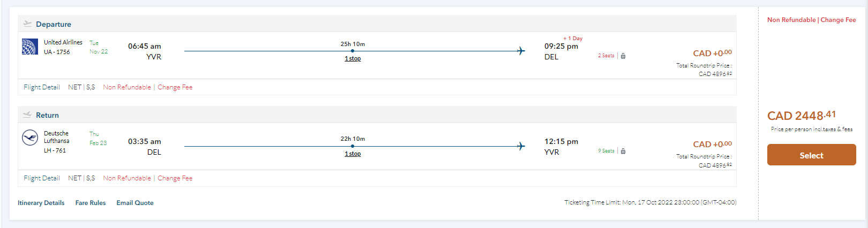This screenshot has height=228, width=868.
Task: View the Fare Rules
Action: coord(91,203)
